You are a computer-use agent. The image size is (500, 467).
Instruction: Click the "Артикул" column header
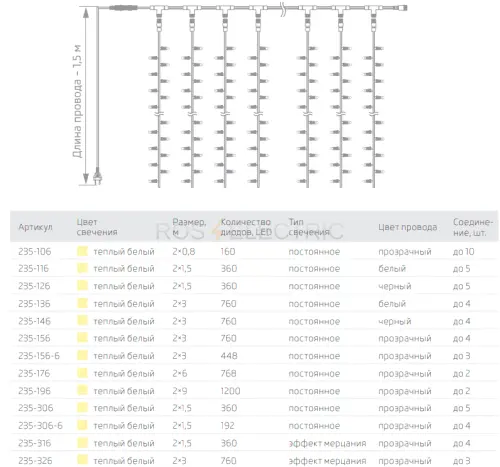point(35,227)
